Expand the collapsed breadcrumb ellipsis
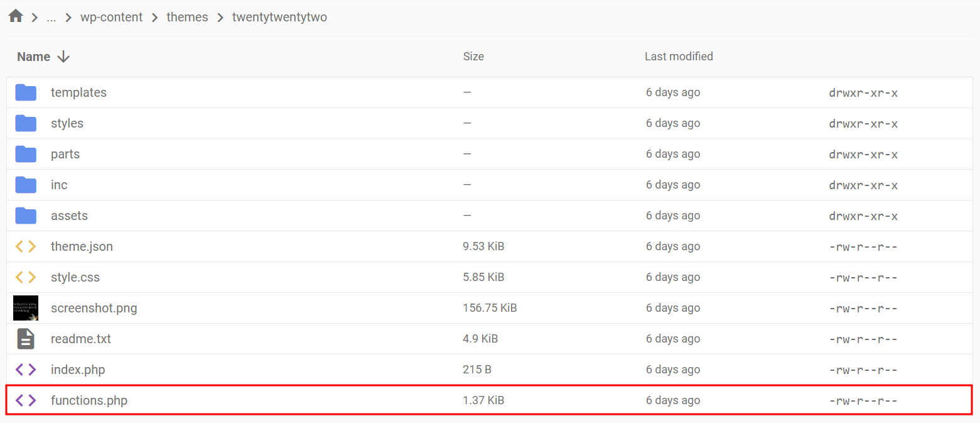Screen dimensions: 980x423 click(51, 17)
